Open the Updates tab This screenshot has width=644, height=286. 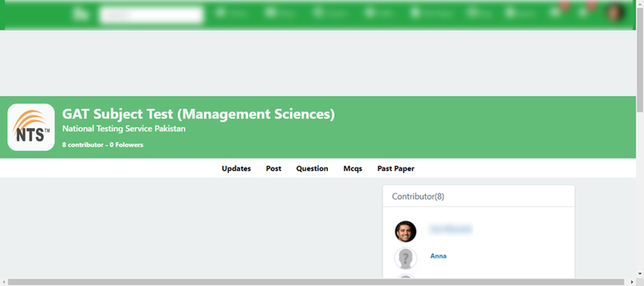coord(236,168)
